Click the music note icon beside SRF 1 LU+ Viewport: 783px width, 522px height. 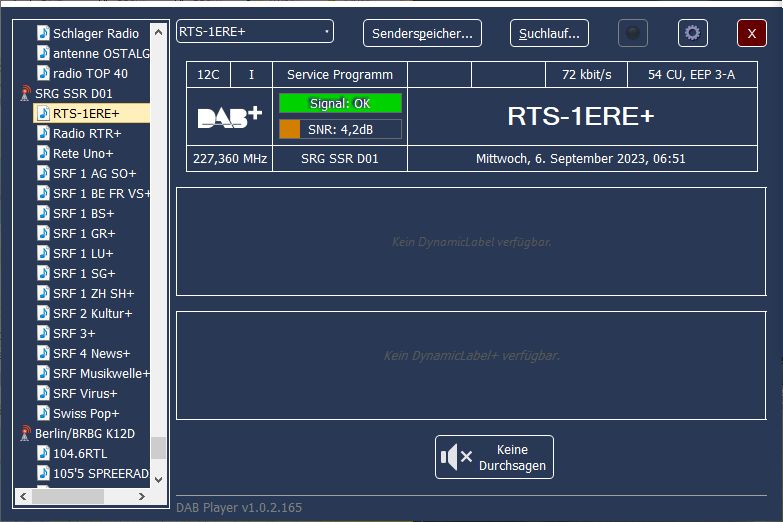click(x=43, y=253)
